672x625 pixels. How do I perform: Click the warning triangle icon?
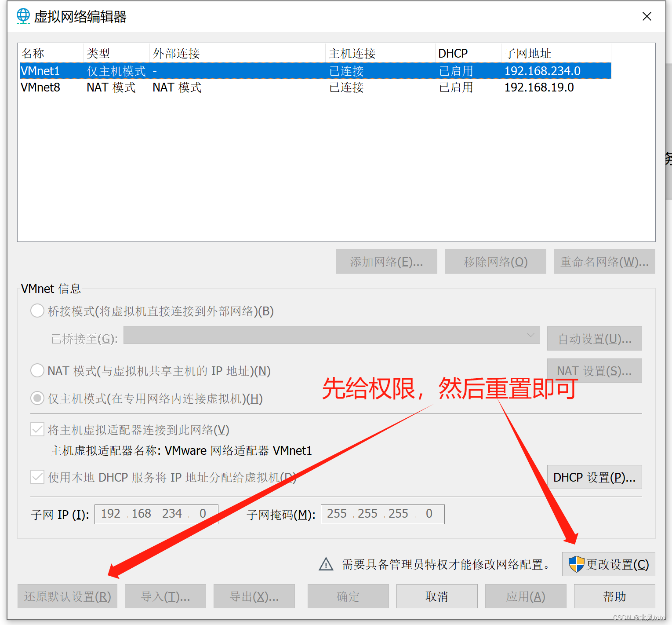point(326,564)
